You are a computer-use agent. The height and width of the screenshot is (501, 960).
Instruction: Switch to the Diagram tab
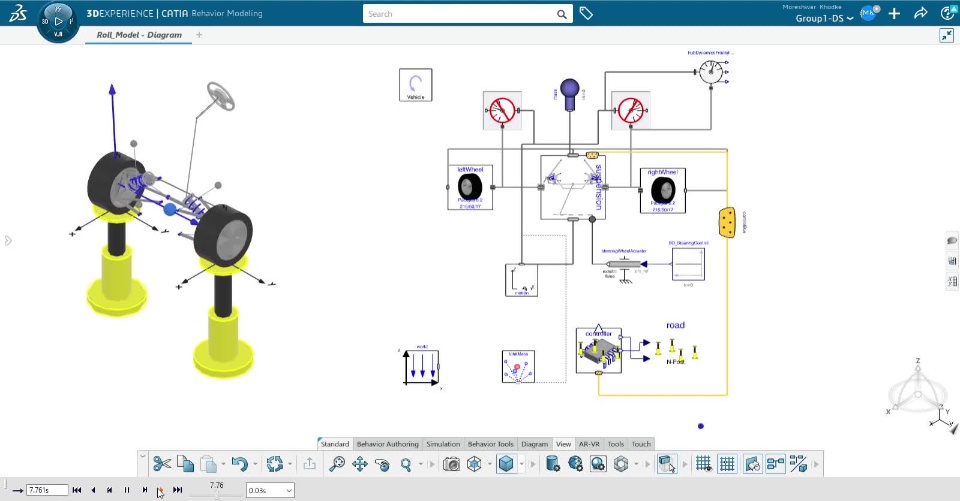point(534,444)
